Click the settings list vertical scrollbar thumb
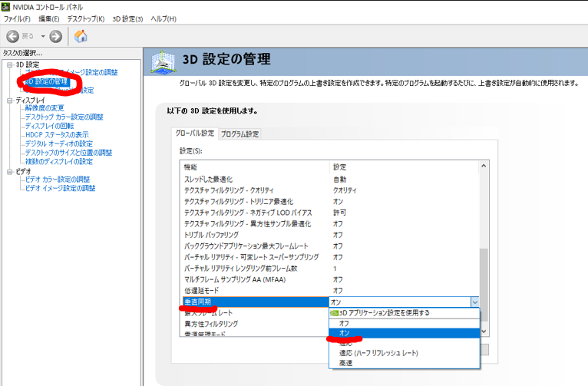588x386 pixels. point(484,285)
